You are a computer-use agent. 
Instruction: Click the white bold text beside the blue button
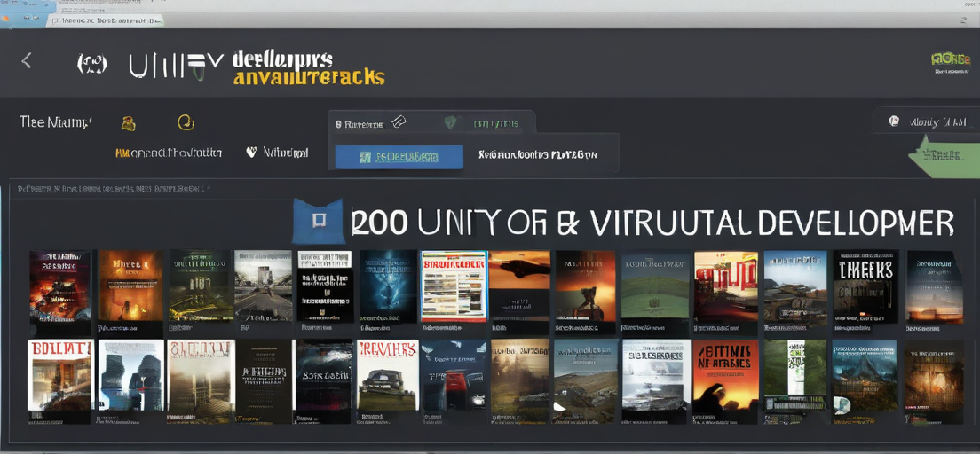pos(538,154)
